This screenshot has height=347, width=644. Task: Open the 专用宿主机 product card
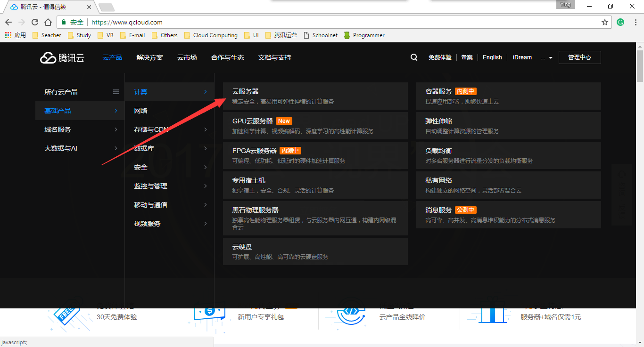(x=315, y=185)
